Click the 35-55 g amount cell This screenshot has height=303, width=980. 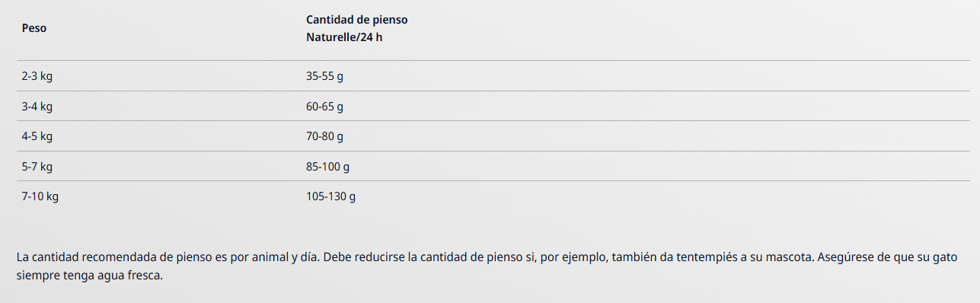tap(324, 76)
